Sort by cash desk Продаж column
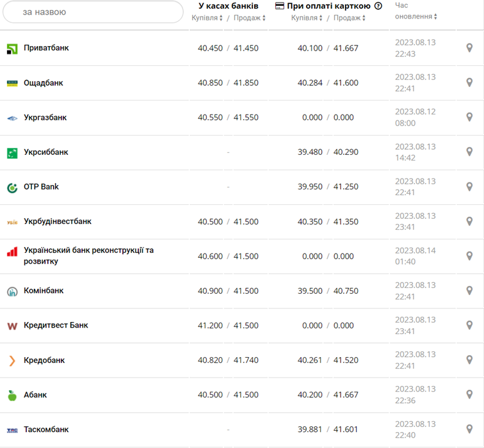 249,18
